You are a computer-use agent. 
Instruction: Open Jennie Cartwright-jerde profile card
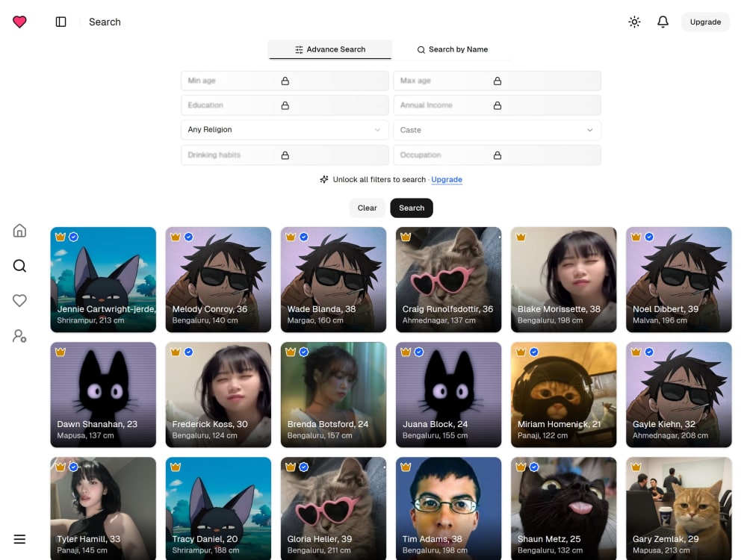coord(103,279)
